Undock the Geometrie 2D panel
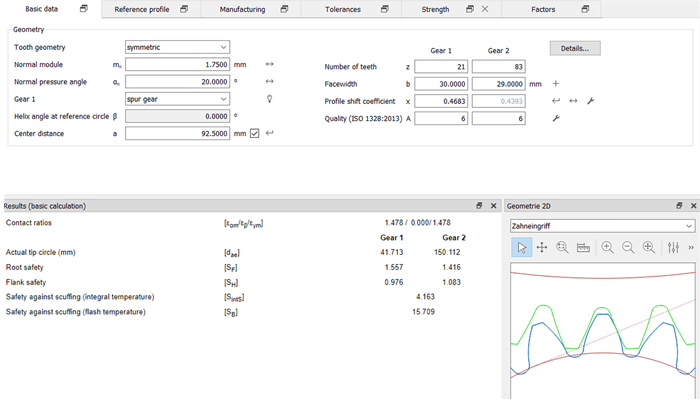The image size is (700, 400). pyautogui.click(x=679, y=205)
